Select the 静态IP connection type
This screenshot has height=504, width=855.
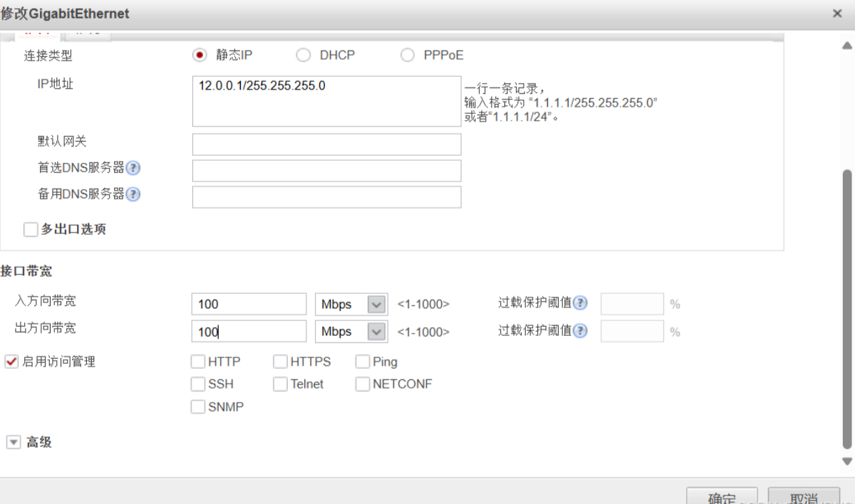[199, 55]
